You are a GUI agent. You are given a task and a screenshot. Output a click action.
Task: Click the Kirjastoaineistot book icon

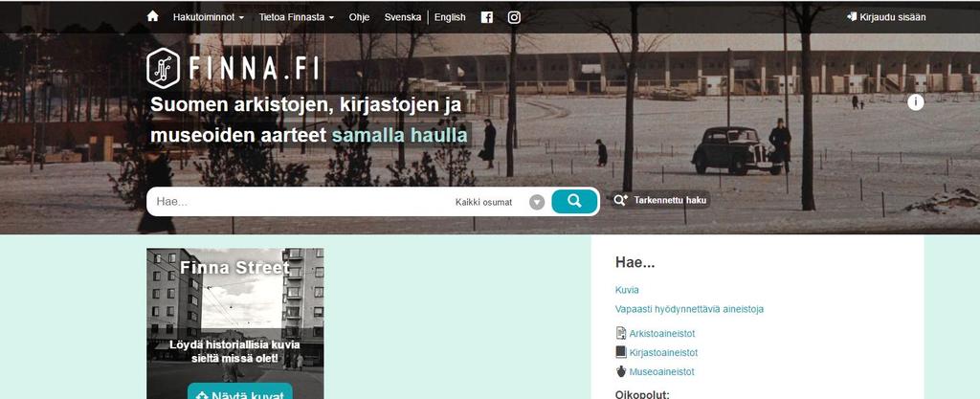620,352
